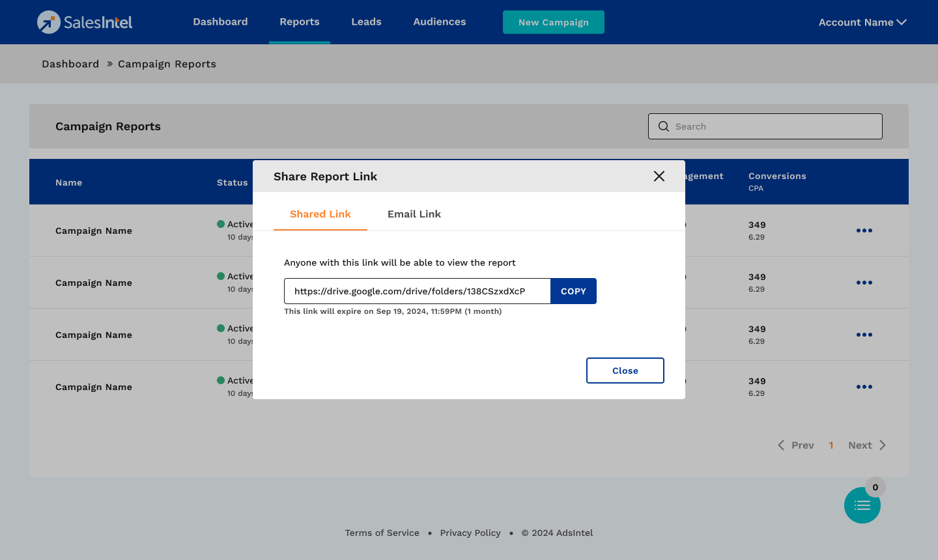Open the floating list widget button
This screenshot has height=560, width=938.
(x=862, y=505)
